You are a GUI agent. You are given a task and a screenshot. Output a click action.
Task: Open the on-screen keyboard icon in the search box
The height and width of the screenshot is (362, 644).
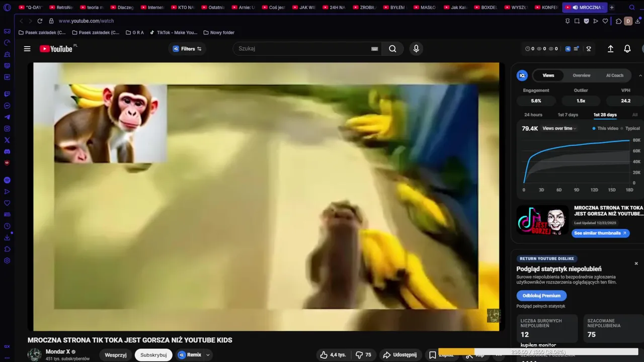point(374,49)
